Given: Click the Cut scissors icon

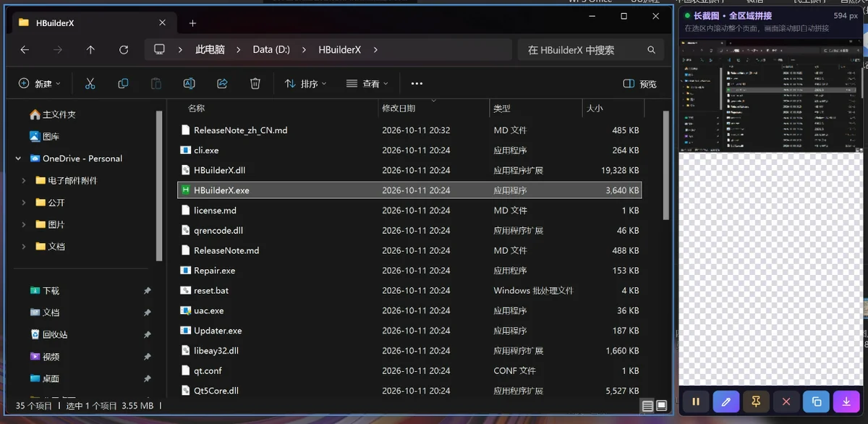Looking at the screenshot, I should point(90,84).
